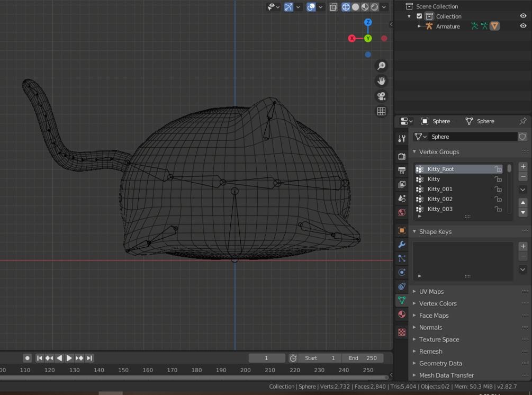Image resolution: width=532 pixels, height=395 pixels.
Task: Open the shading options dropdown arrow
Action: 384,7
